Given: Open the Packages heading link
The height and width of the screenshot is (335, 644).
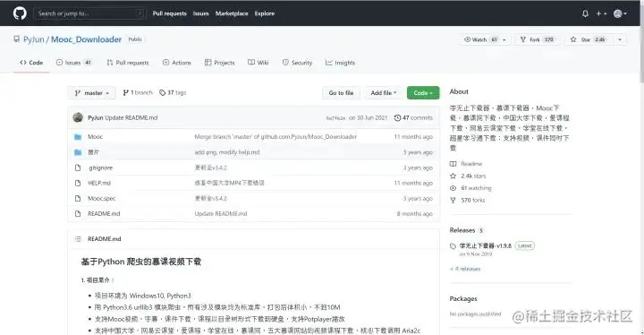Looking at the screenshot, I should (x=463, y=299).
